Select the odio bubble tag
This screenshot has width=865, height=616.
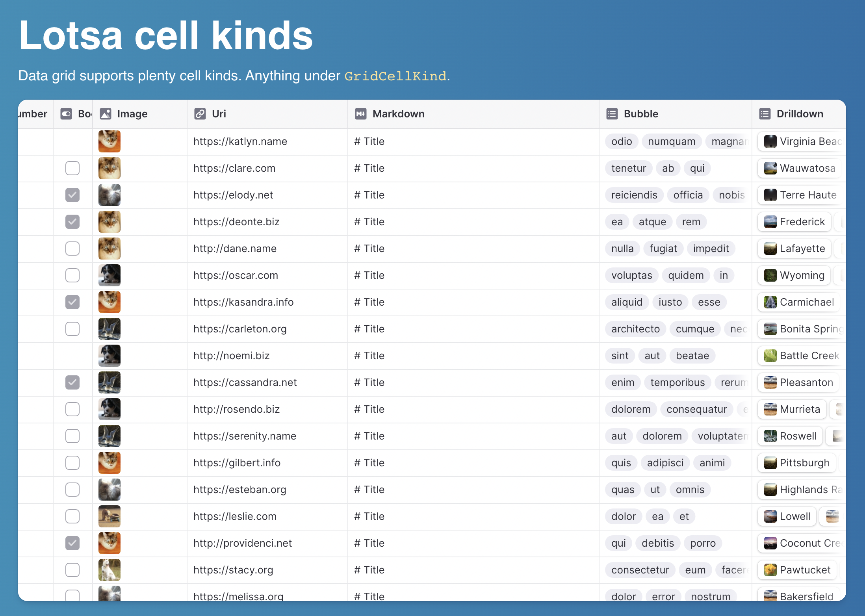622,141
